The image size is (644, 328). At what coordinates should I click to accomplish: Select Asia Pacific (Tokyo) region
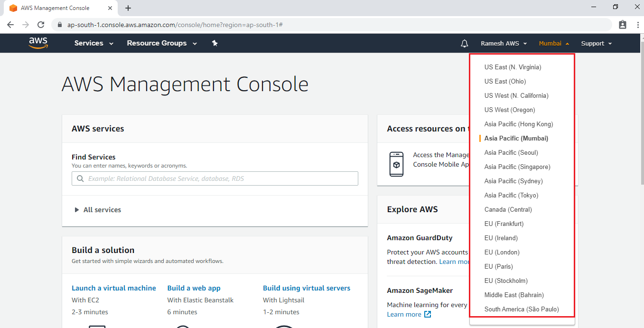coord(511,195)
